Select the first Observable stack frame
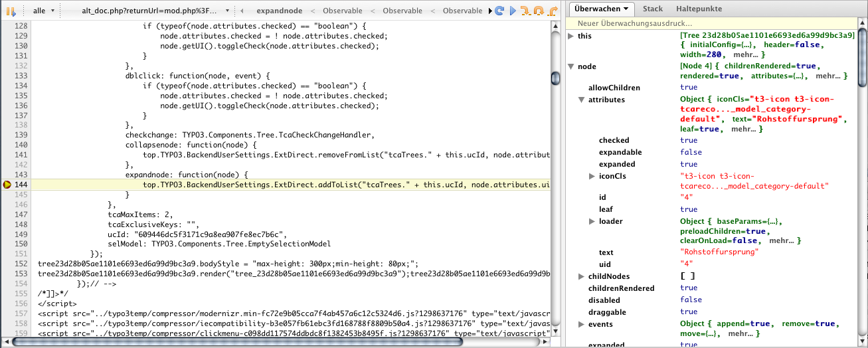Viewport: 868px width, 348px height. click(343, 11)
